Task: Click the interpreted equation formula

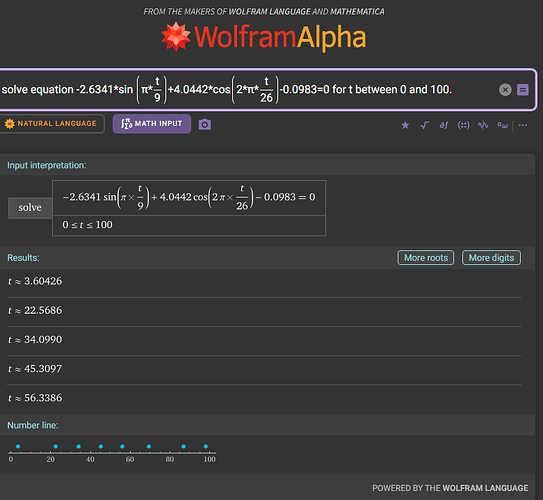Action: [x=189, y=198]
